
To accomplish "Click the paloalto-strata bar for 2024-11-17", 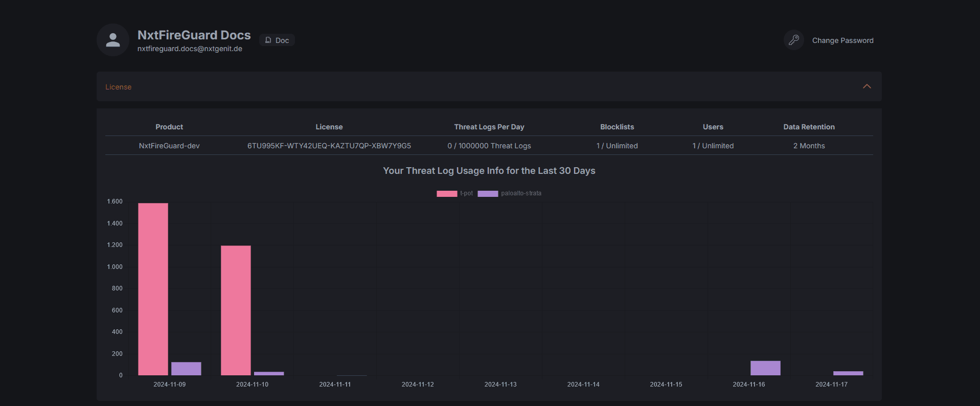I will pos(848,373).
